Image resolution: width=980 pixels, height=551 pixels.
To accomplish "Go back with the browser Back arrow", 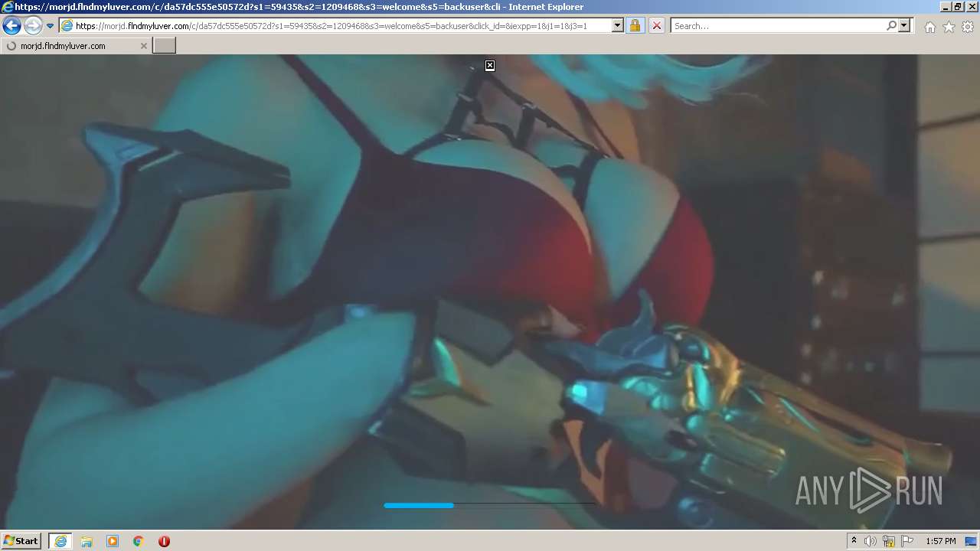I will coord(11,26).
